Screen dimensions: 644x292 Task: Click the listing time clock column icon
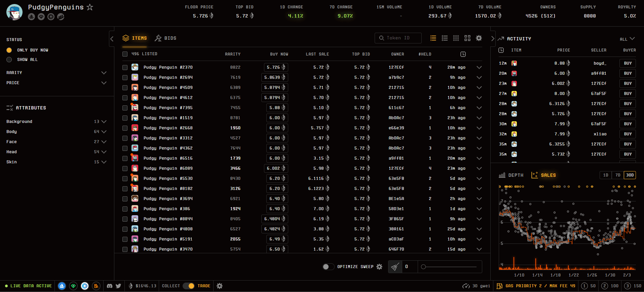point(463,54)
